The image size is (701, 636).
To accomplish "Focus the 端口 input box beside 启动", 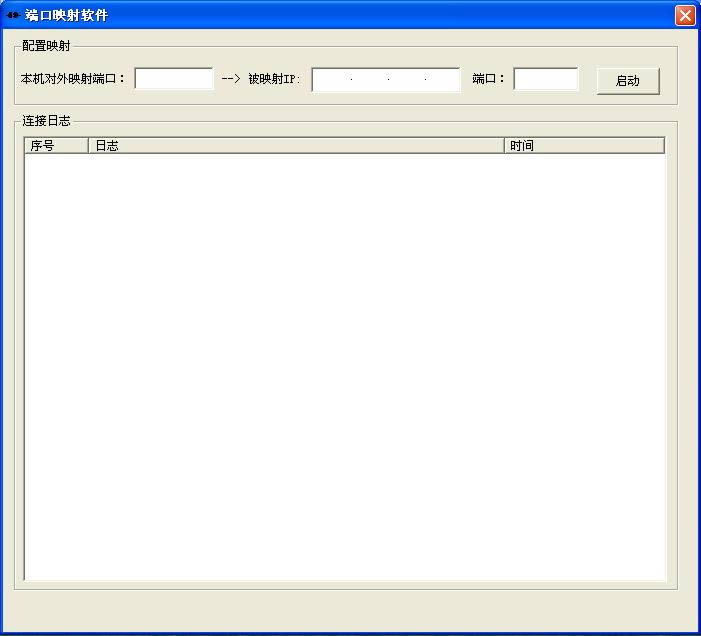I will 546,79.
